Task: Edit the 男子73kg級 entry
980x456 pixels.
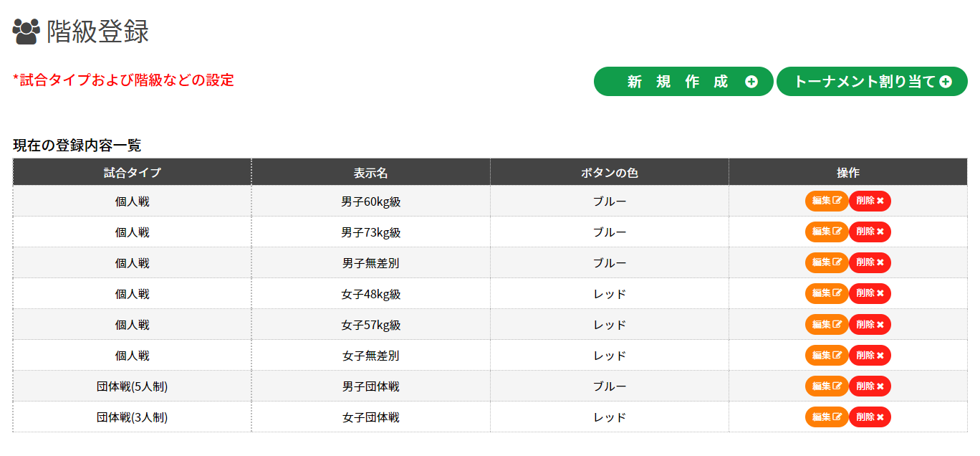Action: point(826,232)
